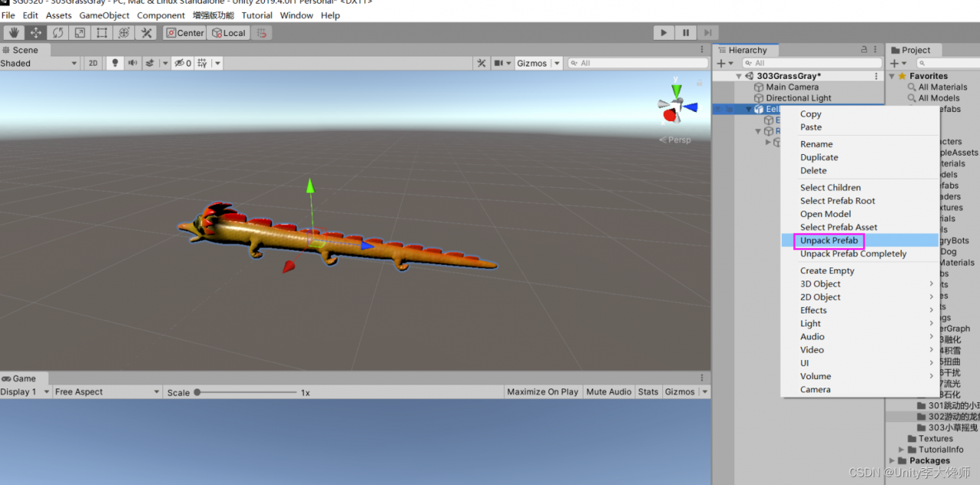Select the Rotate tool
Image resolution: width=980 pixels, height=485 pixels.
[x=58, y=33]
